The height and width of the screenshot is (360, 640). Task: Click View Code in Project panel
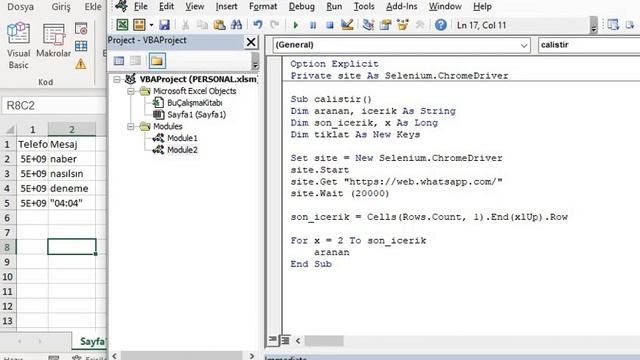[x=119, y=61]
